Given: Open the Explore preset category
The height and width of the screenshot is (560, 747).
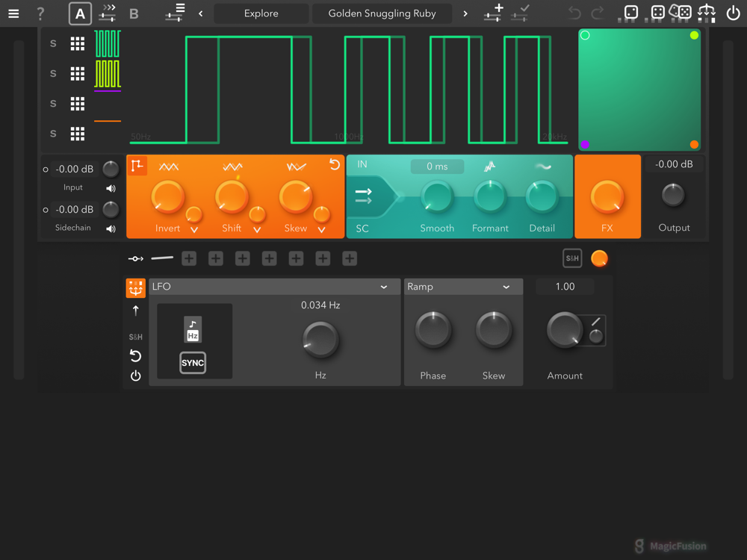Looking at the screenshot, I should tap(261, 13).
